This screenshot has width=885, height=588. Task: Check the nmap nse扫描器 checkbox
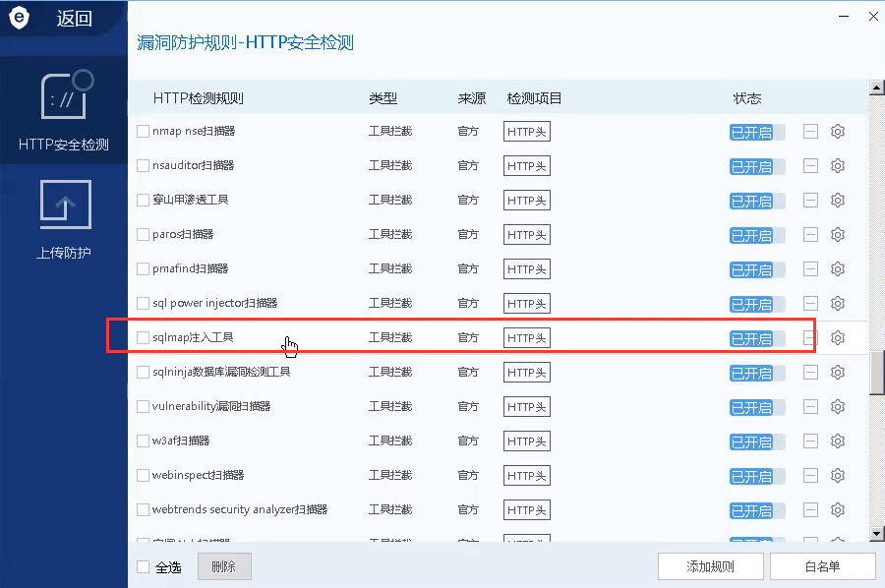[144, 132]
